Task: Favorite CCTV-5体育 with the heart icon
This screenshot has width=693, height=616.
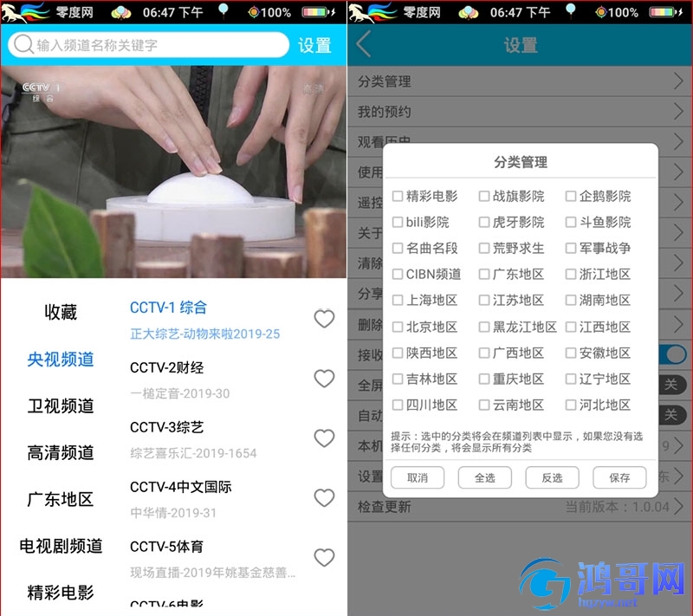Action: point(324,557)
